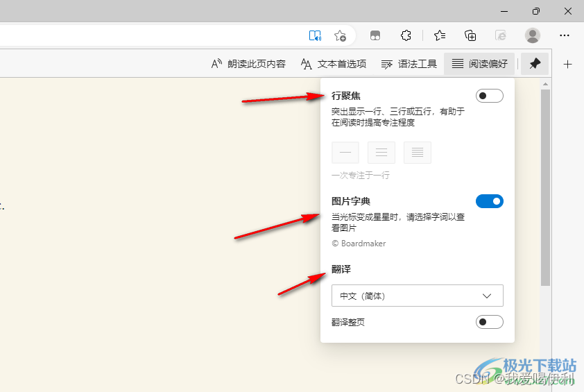584x392 pixels.
Task: Click the 阅读偏好 reading preferences tab
Action: click(479, 64)
